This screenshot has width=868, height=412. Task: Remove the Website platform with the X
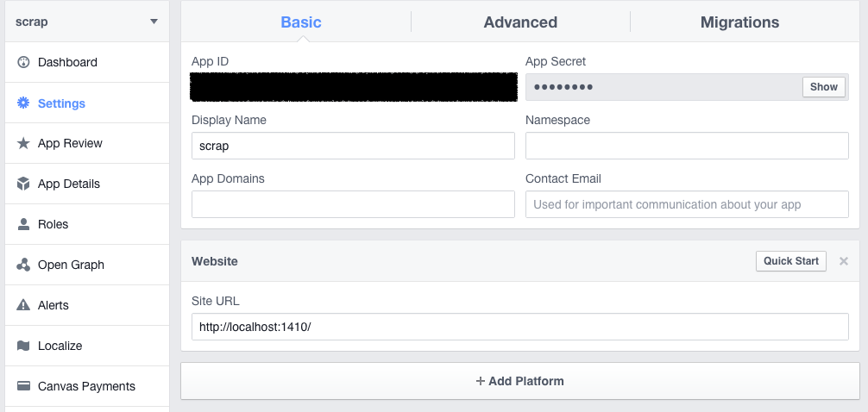844,261
